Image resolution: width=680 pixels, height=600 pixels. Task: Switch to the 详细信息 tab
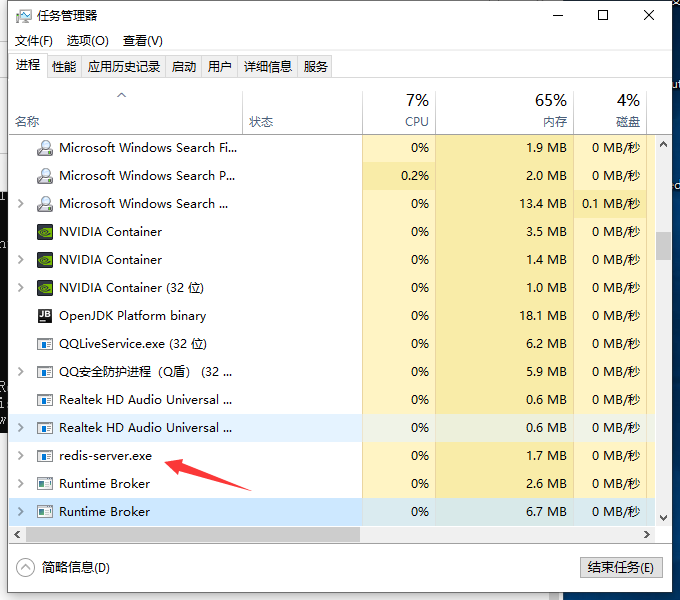(268, 67)
